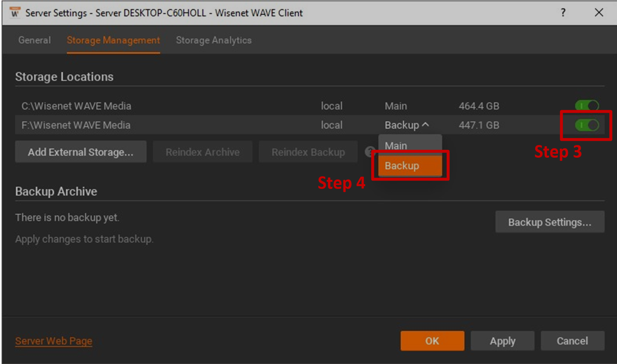Select the F:\Wisenet WAVE Media row
This screenshot has height=364, width=617.
click(x=309, y=125)
